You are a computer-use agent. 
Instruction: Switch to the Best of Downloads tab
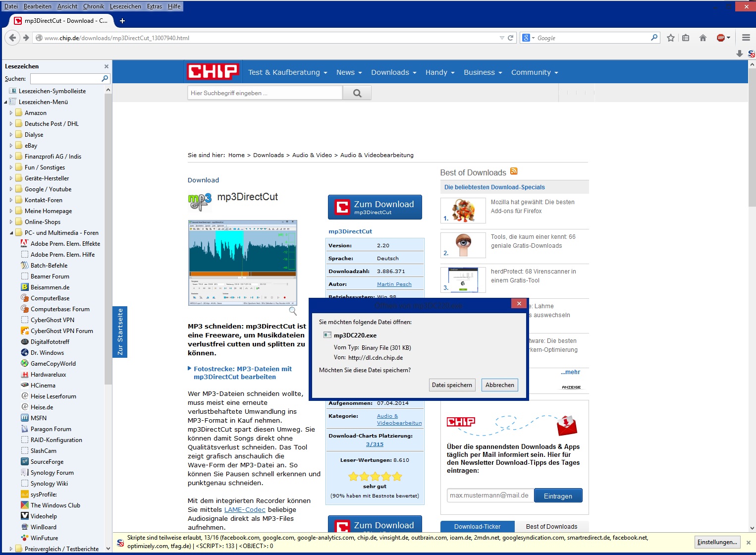click(x=551, y=527)
